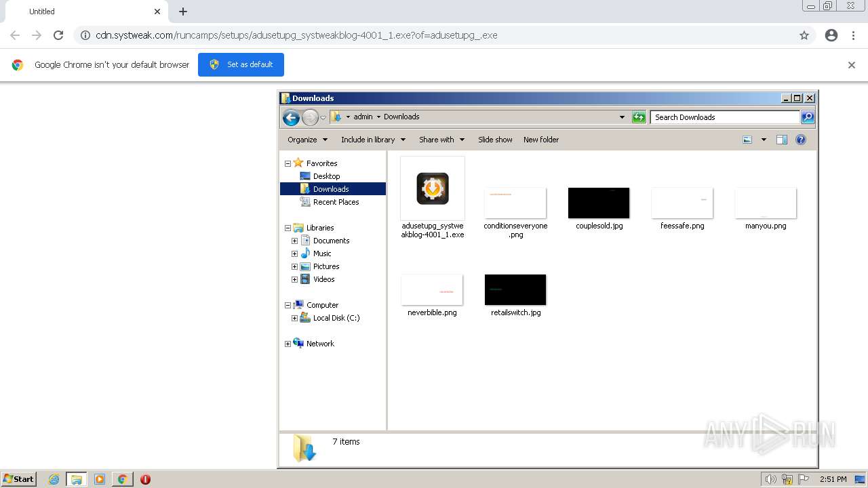Click the red Opera-style taskbar icon

click(x=145, y=479)
